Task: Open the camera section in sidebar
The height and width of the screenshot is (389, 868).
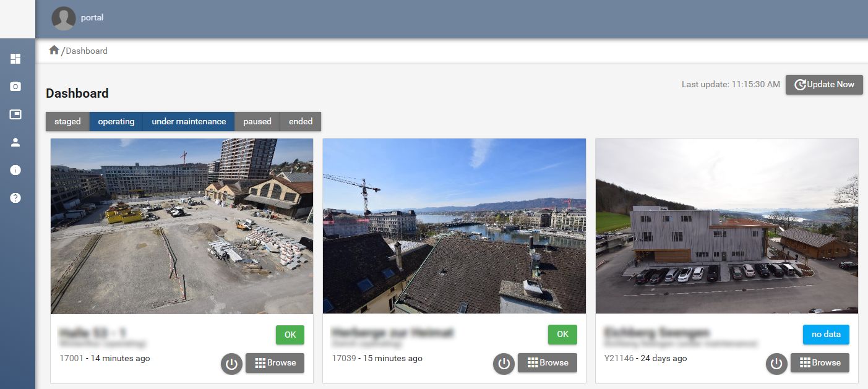Action: pos(15,87)
